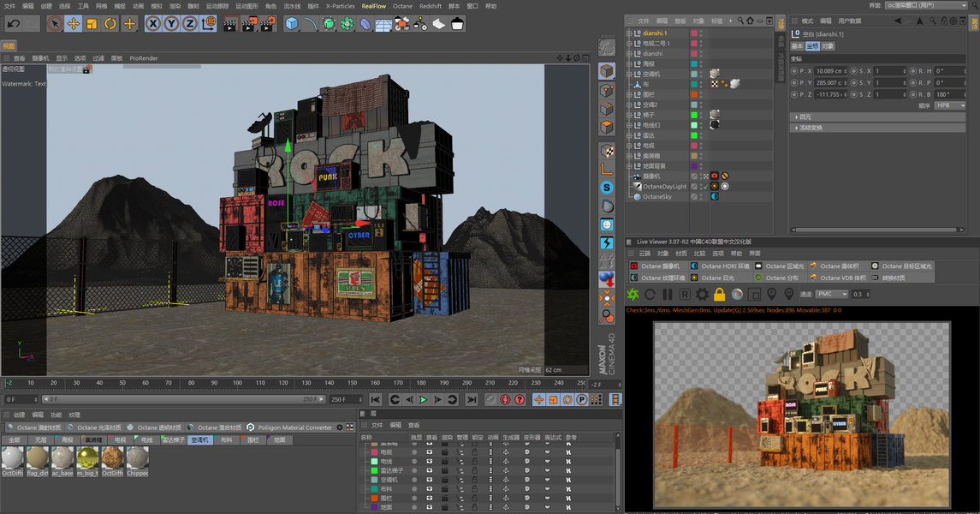Add Octane 区域光 area light
The height and width of the screenshot is (514, 980).
pyautogui.click(x=781, y=266)
